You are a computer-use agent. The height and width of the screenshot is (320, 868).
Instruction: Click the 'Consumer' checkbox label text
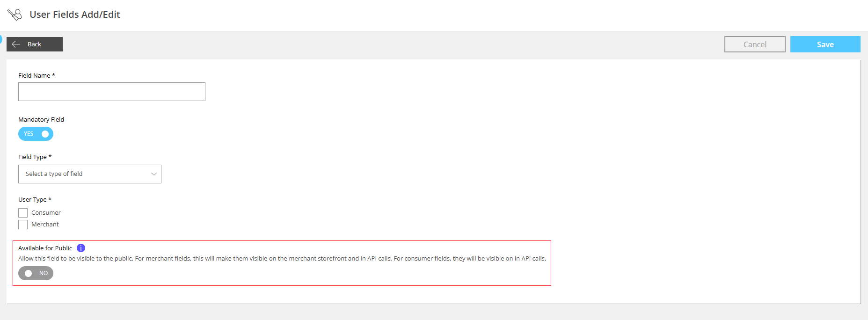pos(46,213)
